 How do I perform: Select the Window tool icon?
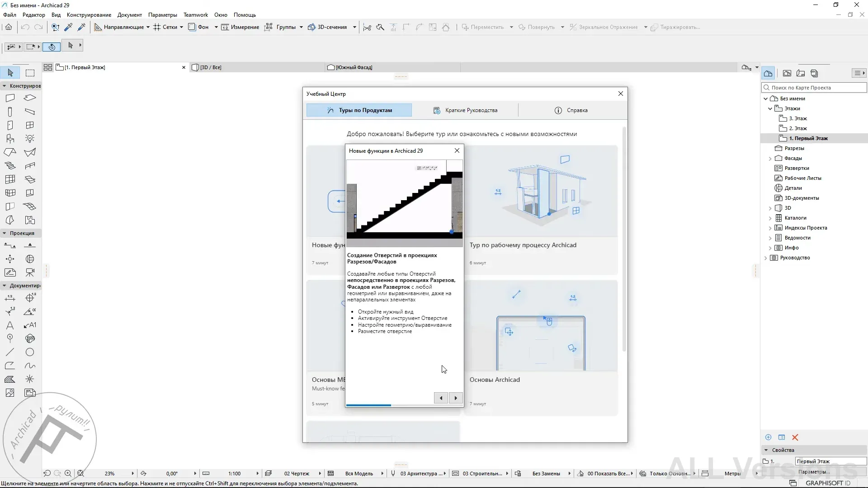click(30, 125)
